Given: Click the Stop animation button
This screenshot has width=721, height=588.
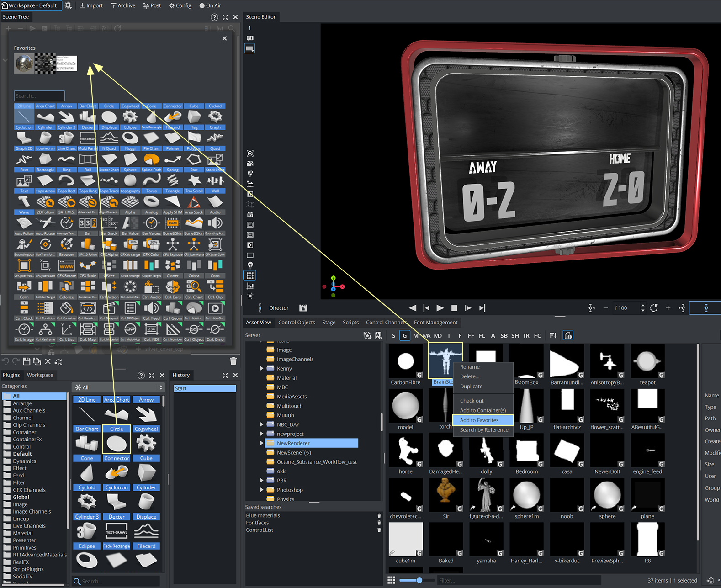Looking at the screenshot, I should pos(454,308).
